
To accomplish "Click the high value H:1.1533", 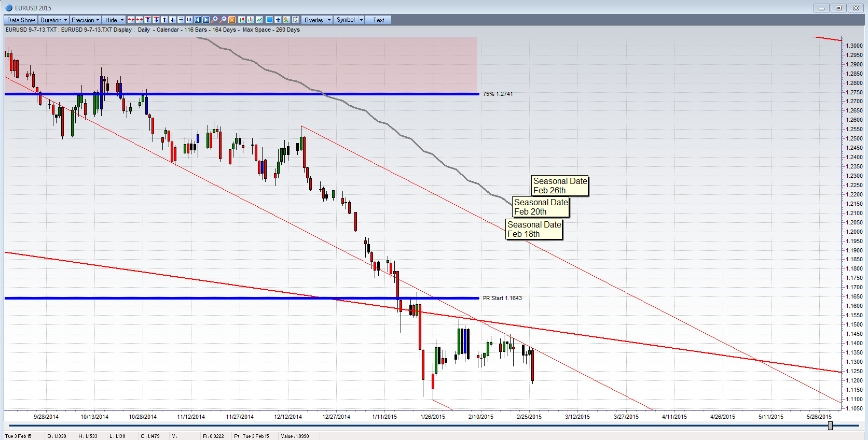I will (x=88, y=436).
